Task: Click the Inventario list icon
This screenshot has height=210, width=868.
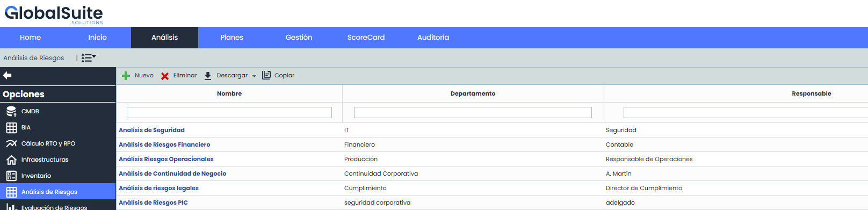Action: [11, 176]
